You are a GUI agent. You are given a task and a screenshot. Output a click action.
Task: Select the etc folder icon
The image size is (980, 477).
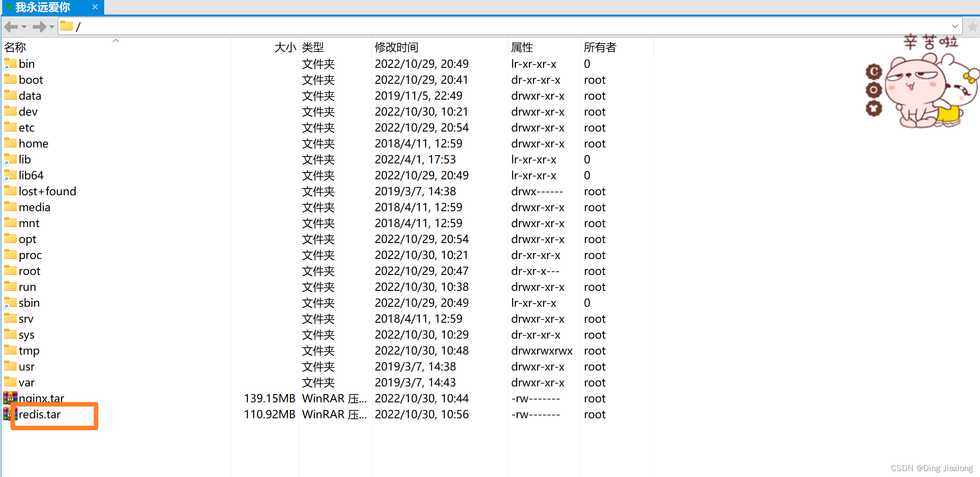[10, 127]
